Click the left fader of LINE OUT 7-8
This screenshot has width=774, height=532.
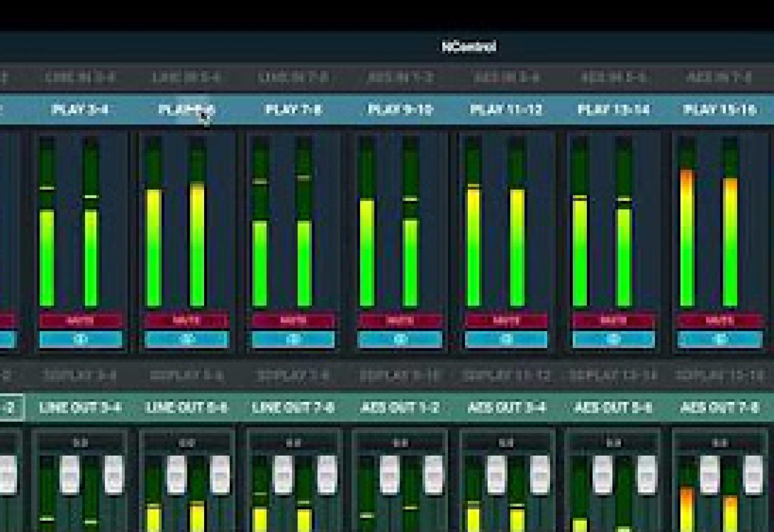(283, 474)
